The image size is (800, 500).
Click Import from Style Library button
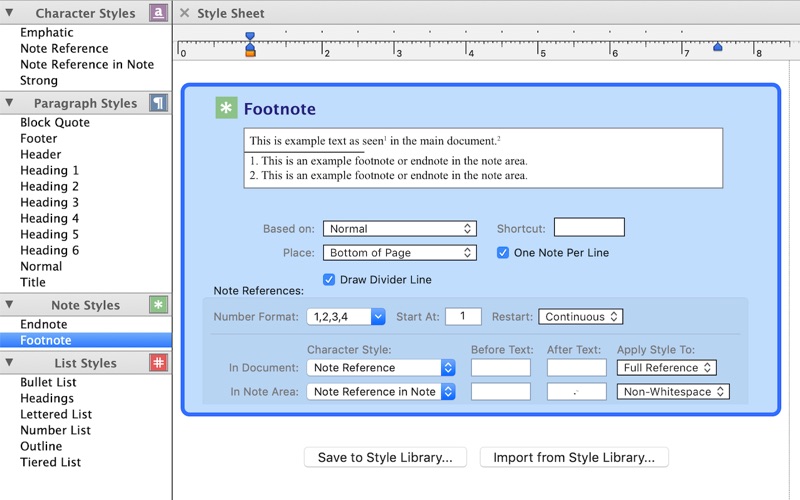574,457
